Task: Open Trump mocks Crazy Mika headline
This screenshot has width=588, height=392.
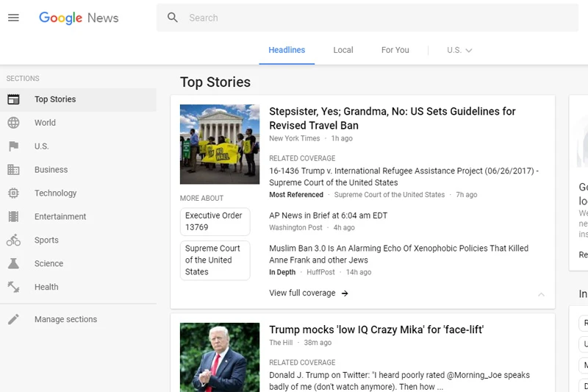Action: coord(376,329)
